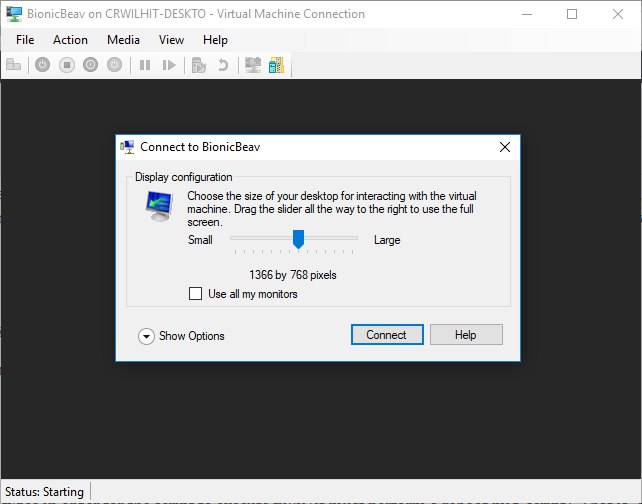642x504 pixels.
Task: Click the Checkpoint toolbar icon
Action: pyautogui.click(x=199, y=65)
